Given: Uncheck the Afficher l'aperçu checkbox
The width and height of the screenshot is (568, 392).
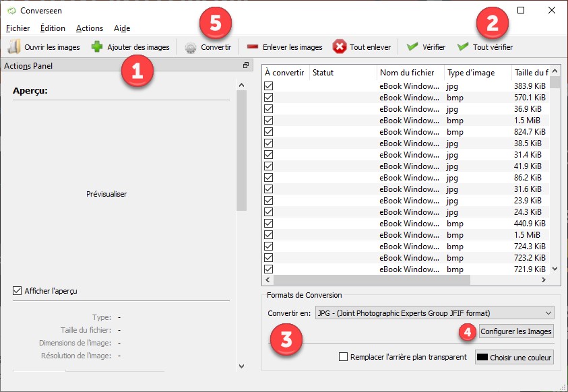Looking at the screenshot, I should tap(18, 291).
